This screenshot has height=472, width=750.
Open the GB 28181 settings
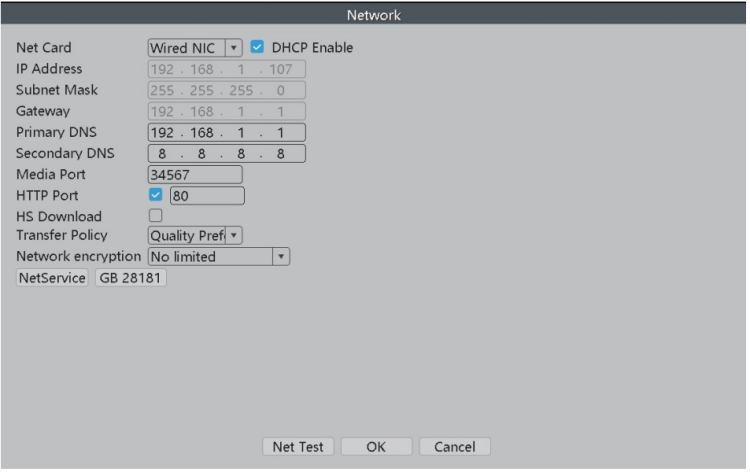coord(131,278)
